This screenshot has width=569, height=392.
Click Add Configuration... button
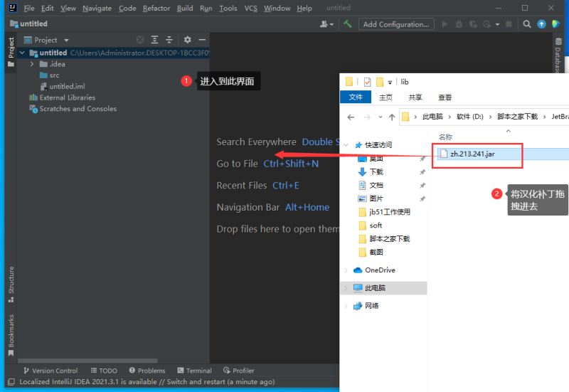tap(396, 24)
